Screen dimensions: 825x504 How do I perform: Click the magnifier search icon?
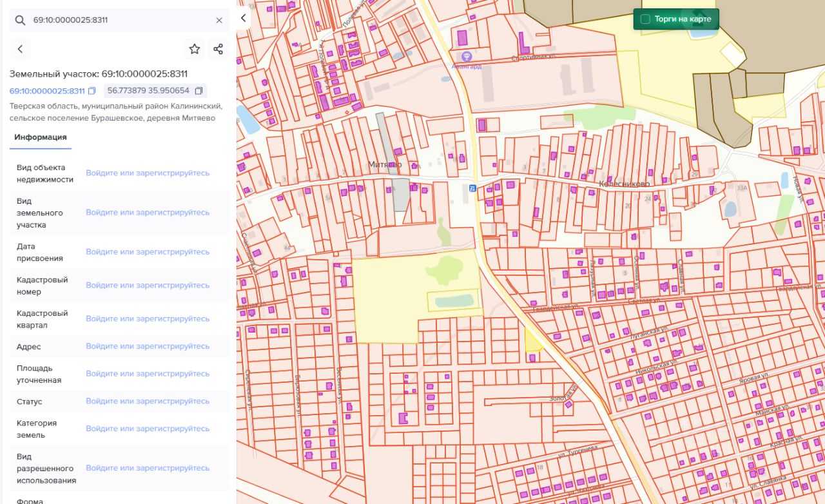pos(21,21)
